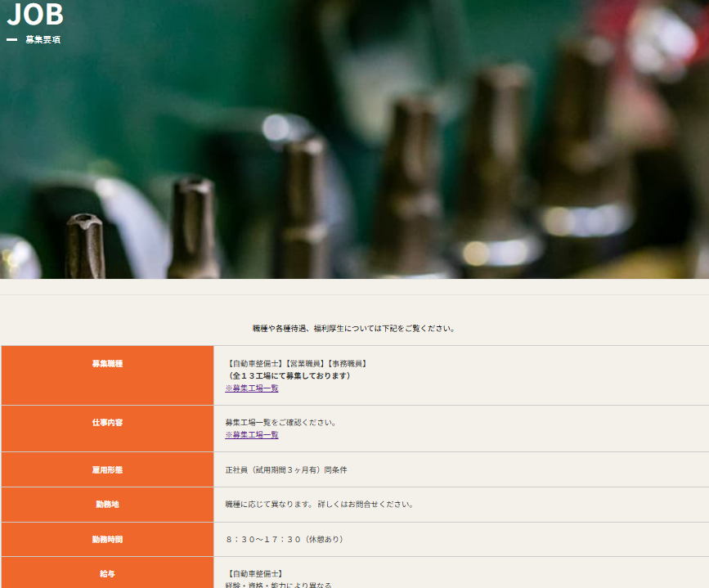Viewport: 709px width, 588px height.
Task: Click the 募集工場一覧をご確認ください text
Action: pyautogui.click(x=280, y=423)
